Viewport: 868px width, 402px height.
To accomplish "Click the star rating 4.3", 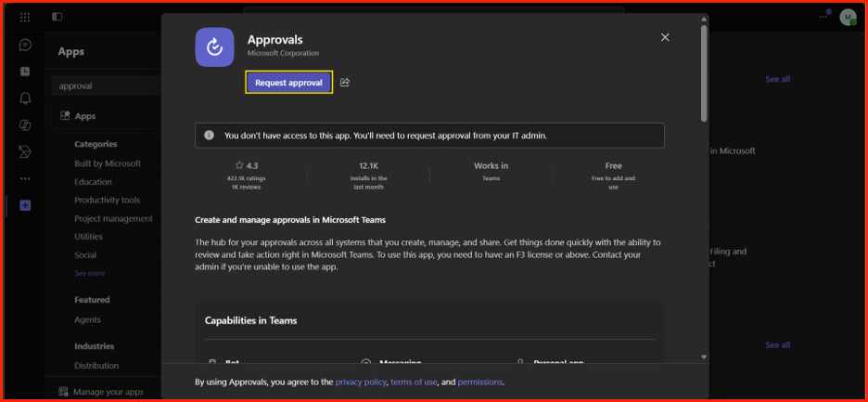I will [x=247, y=165].
